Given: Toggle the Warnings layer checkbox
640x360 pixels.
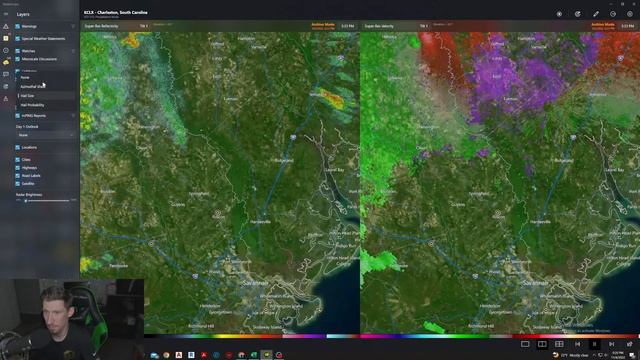Looking at the screenshot, I should tap(18, 26).
